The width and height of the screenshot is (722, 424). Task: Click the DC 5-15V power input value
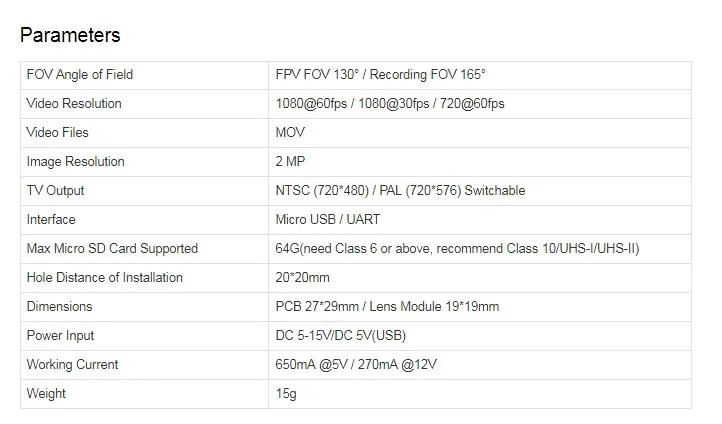(x=341, y=336)
